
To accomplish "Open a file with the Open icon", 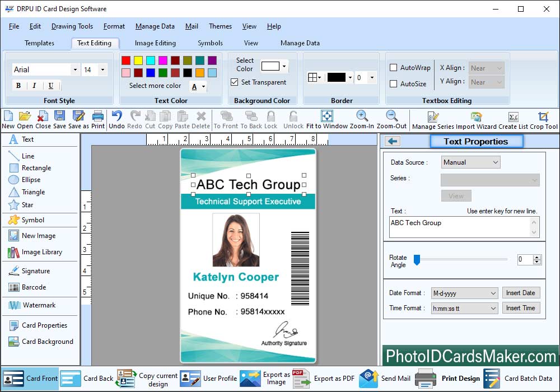I will pos(25,116).
